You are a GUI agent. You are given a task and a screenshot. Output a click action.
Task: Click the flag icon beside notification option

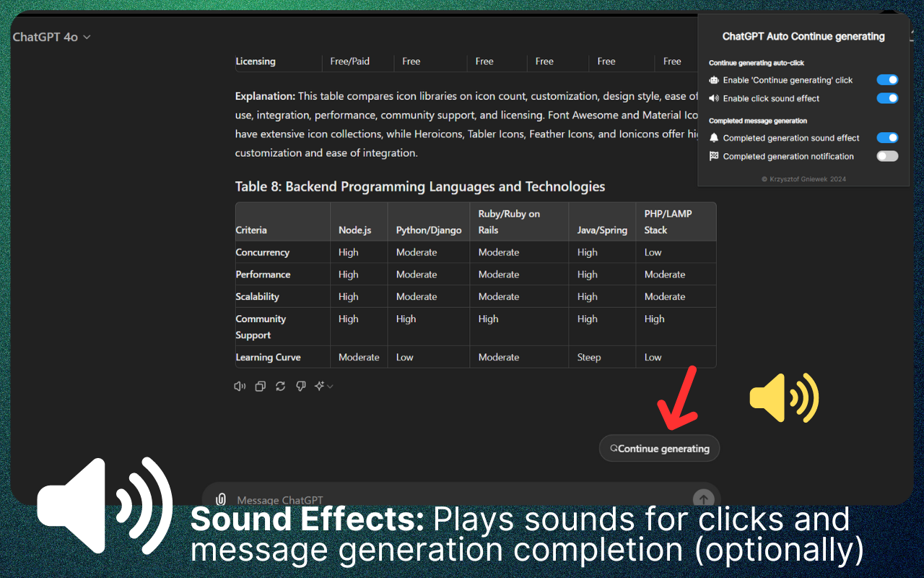[x=714, y=156]
